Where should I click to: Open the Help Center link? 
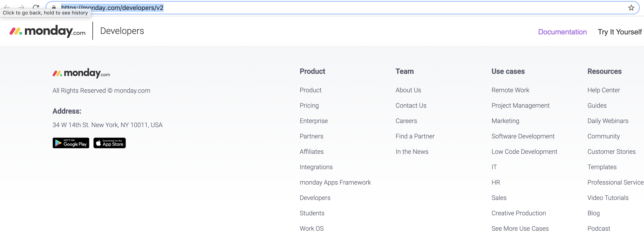click(x=603, y=90)
